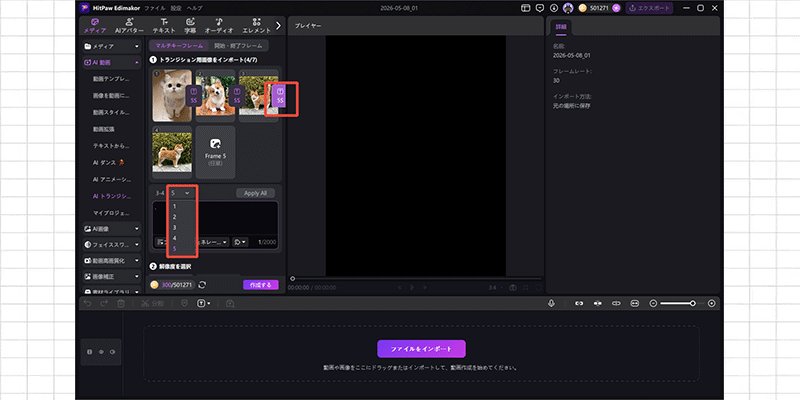Click the fit-timeline-to-window icon
The width and height of the screenshot is (800, 400).
(x=635, y=303)
